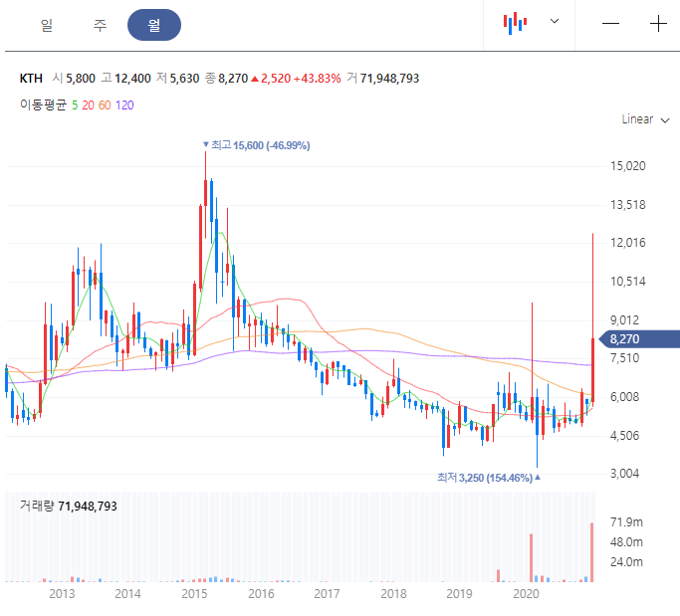This screenshot has height=616, width=680.
Task: Click the 2013 year label on axis
Action: pos(62,594)
